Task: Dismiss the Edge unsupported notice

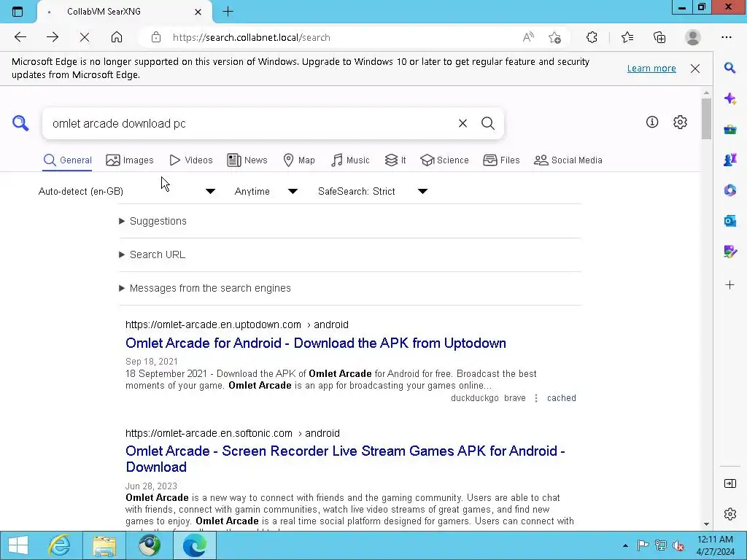Action: click(x=695, y=68)
